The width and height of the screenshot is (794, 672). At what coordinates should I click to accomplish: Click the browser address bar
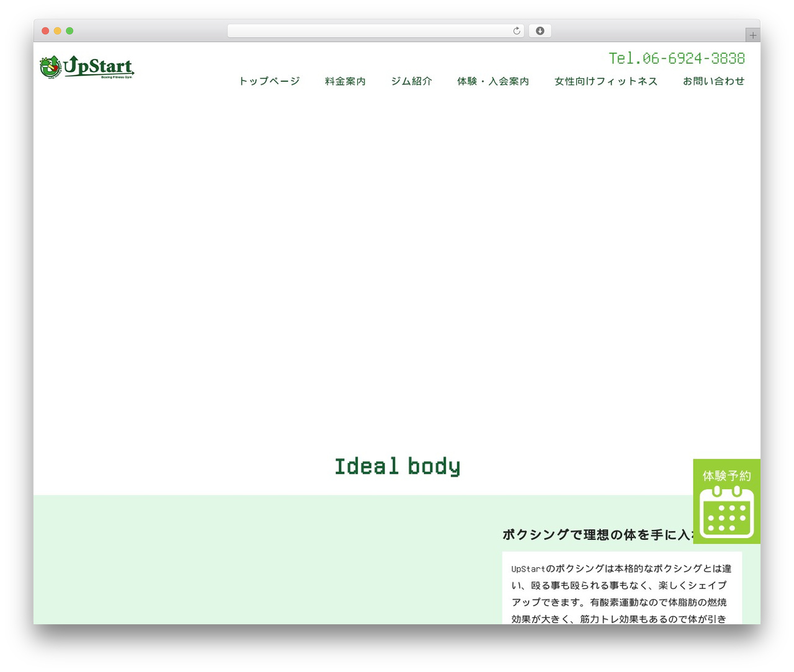[x=375, y=31]
